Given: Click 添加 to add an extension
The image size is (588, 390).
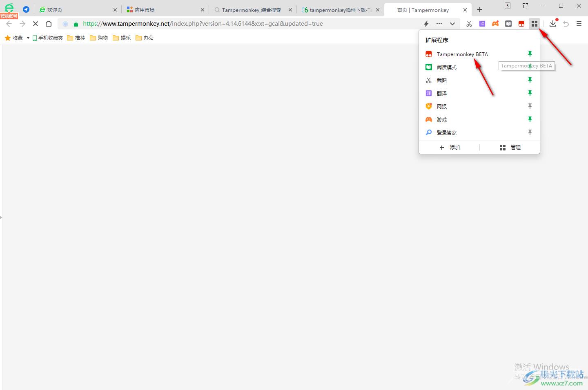Looking at the screenshot, I should coord(450,147).
